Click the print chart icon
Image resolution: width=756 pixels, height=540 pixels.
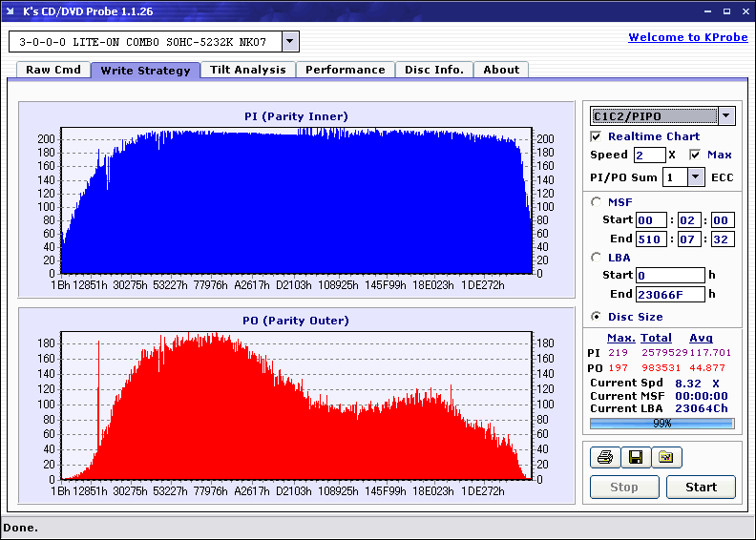(x=604, y=458)
